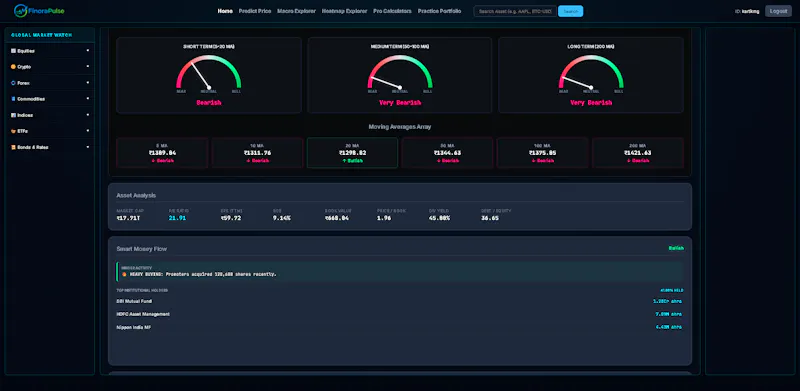The height and width of the screenshot is (391, 800).
Task: Click the Nippon India MF row
Action: tap(399, 327)
